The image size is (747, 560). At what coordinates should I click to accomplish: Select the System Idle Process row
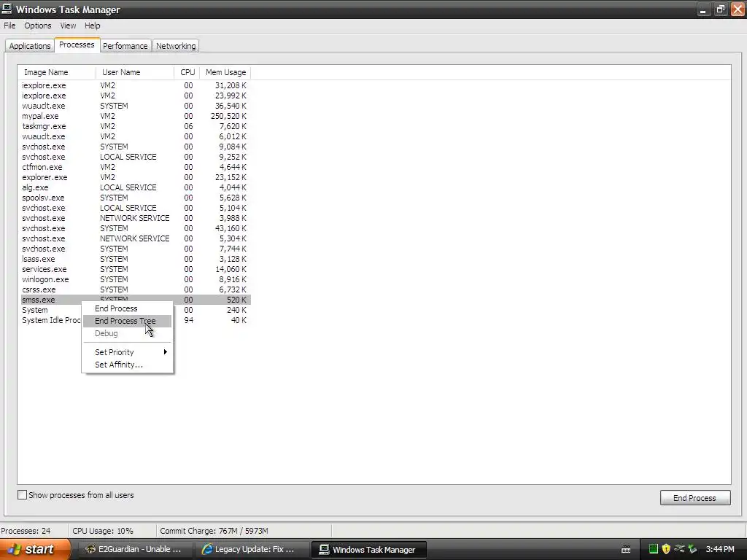(136, 320)
